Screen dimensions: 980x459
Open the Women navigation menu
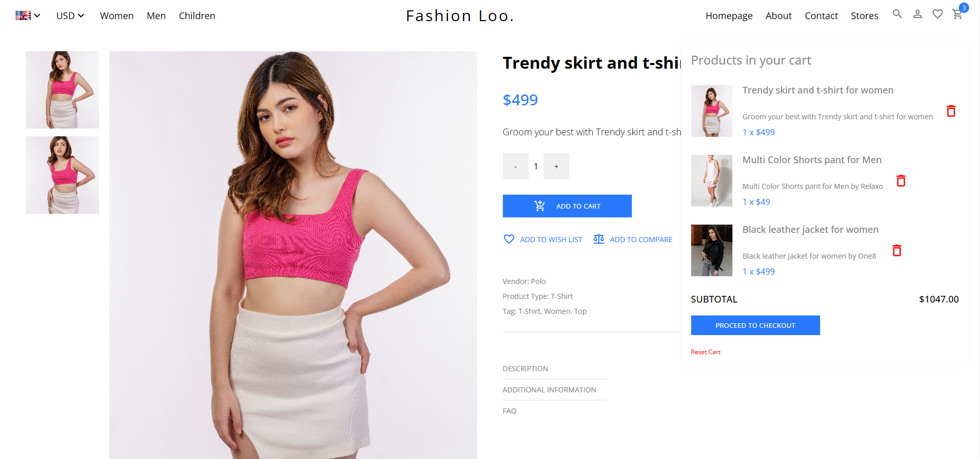point(117,15)
